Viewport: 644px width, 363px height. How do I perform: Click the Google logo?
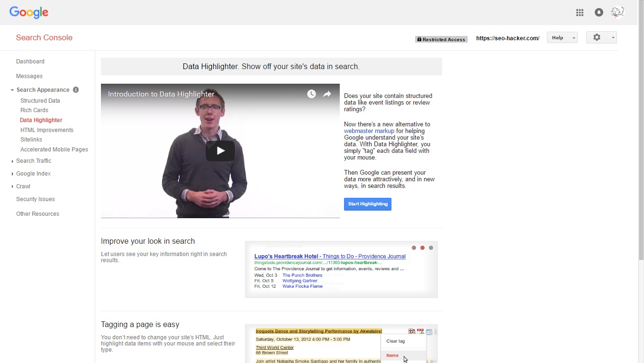pos(29,13)
